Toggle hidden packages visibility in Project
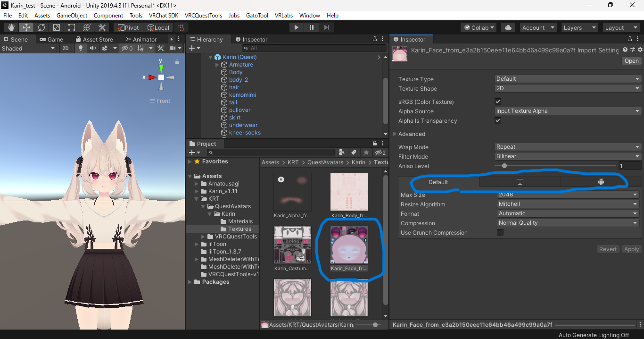This screenshot has height=339, width=644. coord(380,153)
